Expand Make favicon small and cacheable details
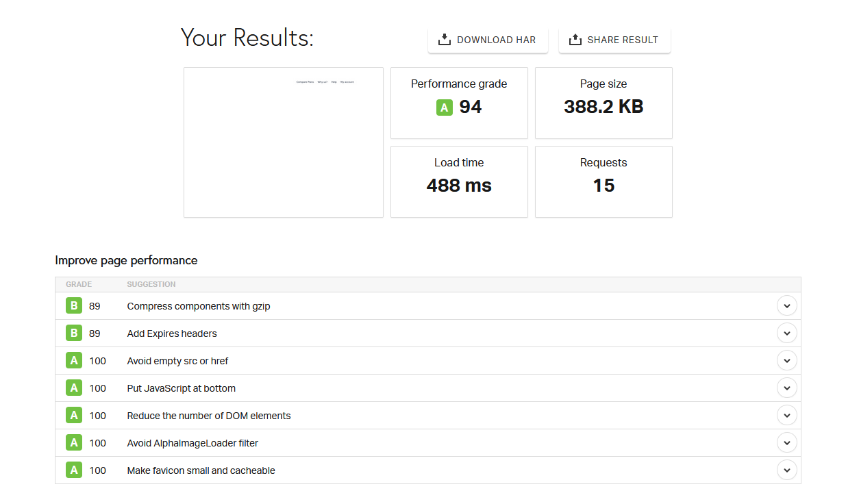859x504 pixels. point(786,470)
